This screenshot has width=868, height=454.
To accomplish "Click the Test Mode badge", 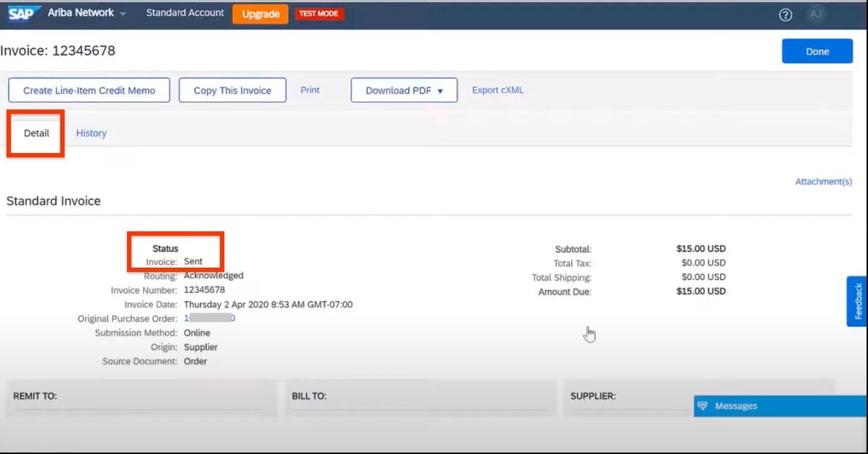I will 319,13.
